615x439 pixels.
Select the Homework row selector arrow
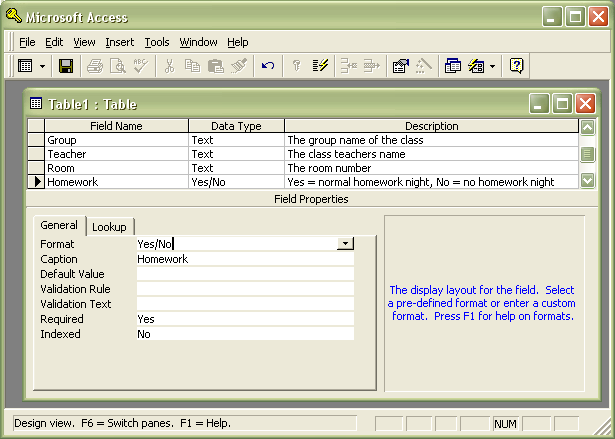click(x=36, y=182)
